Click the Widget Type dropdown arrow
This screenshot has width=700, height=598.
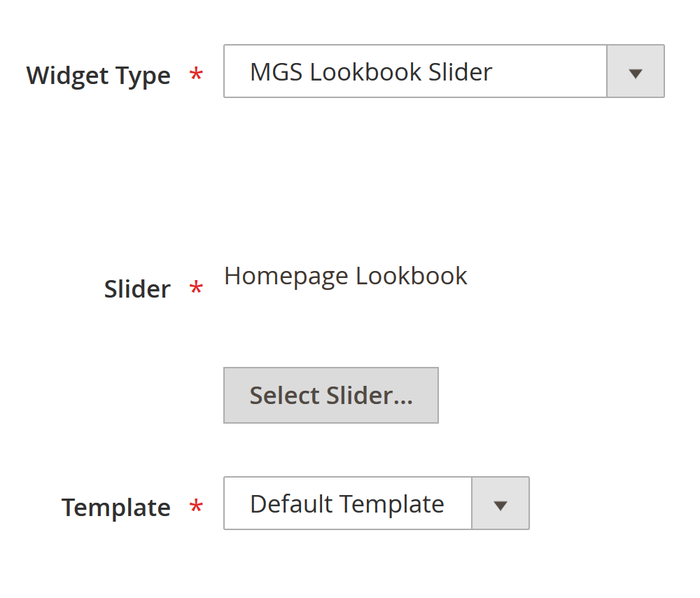pos(635,72)
